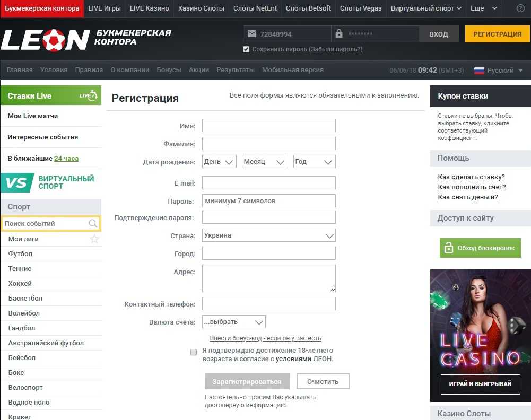Click the padlock icon in password field

(338, 33)
